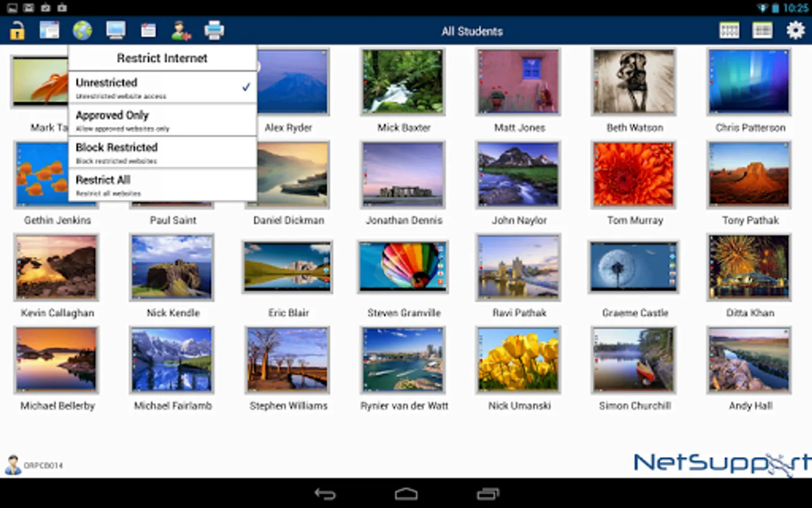Select Tony Pathak's desert thumbnail
Screen dimensions: 812x508
pyautogui.click(x=749, y=174)
